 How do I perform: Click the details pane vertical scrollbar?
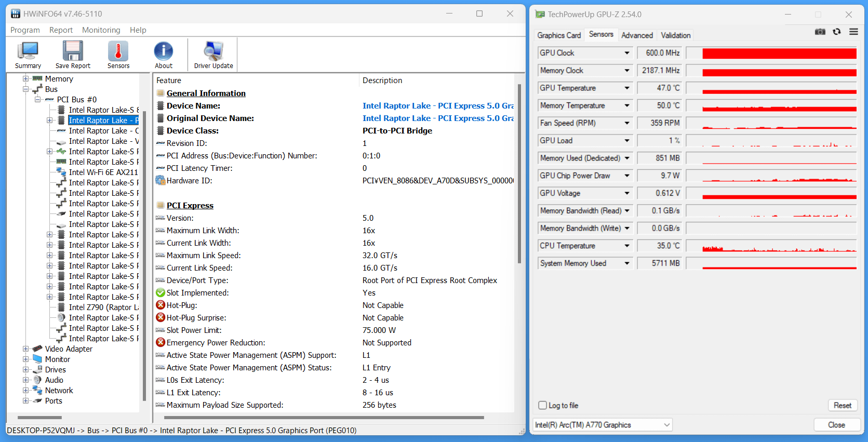519,173
